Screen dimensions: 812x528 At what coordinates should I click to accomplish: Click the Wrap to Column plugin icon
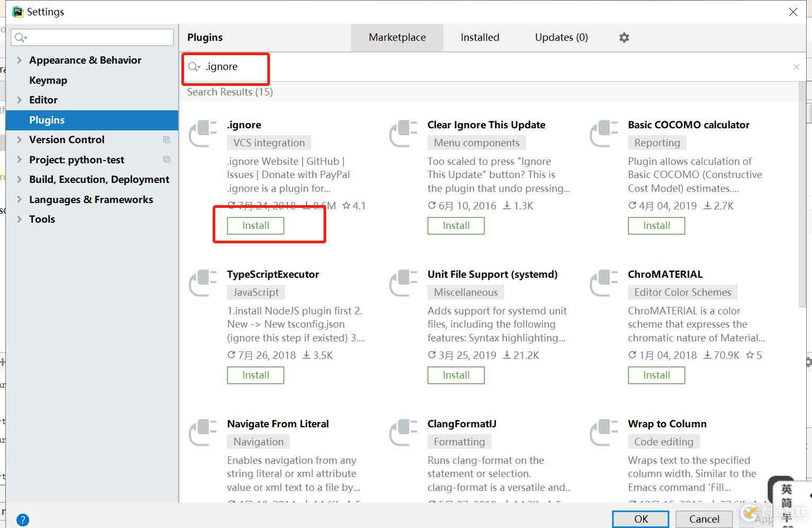tap(604, 433)
